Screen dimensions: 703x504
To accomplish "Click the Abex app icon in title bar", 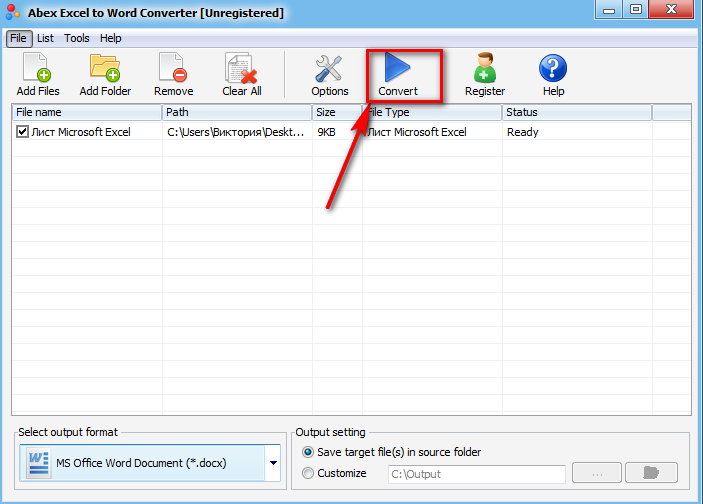I will point(13,12).
